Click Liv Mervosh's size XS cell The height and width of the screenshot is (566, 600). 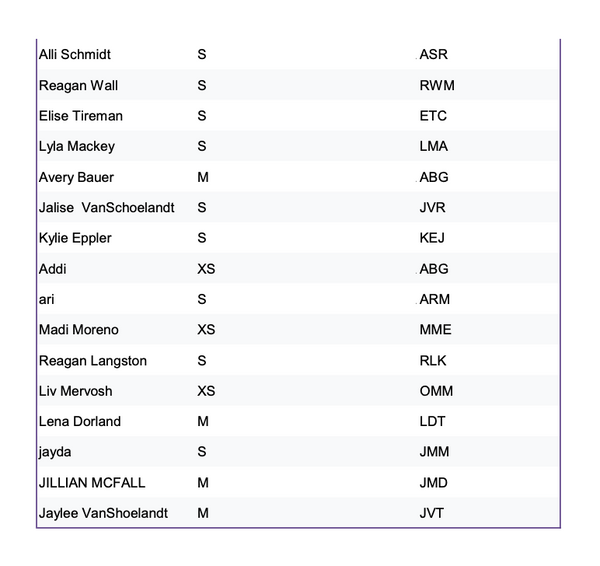pyautogui.click(x=206, y=391)
